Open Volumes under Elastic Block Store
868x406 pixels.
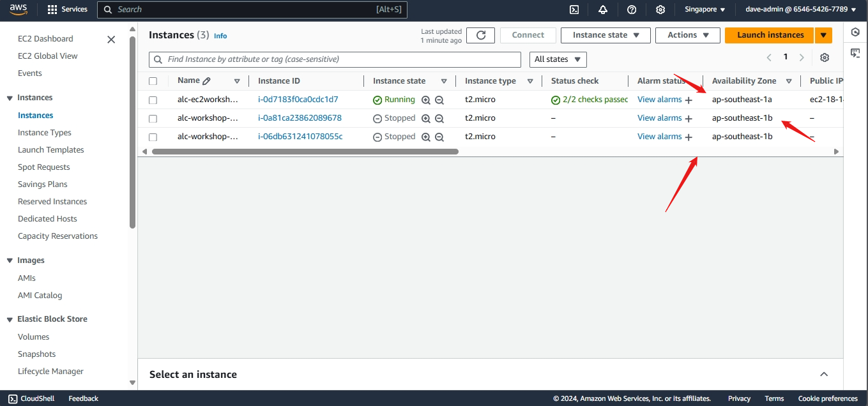tap(33, 336)
